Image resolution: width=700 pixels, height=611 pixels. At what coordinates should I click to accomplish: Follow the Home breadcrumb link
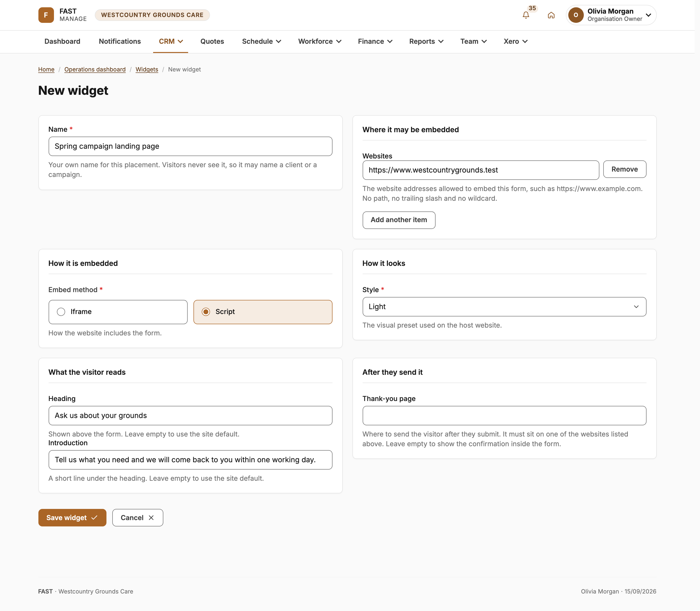coord(46,69)
